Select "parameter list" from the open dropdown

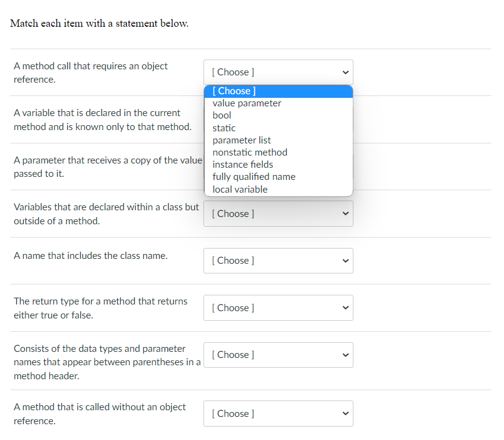[242, 140]
